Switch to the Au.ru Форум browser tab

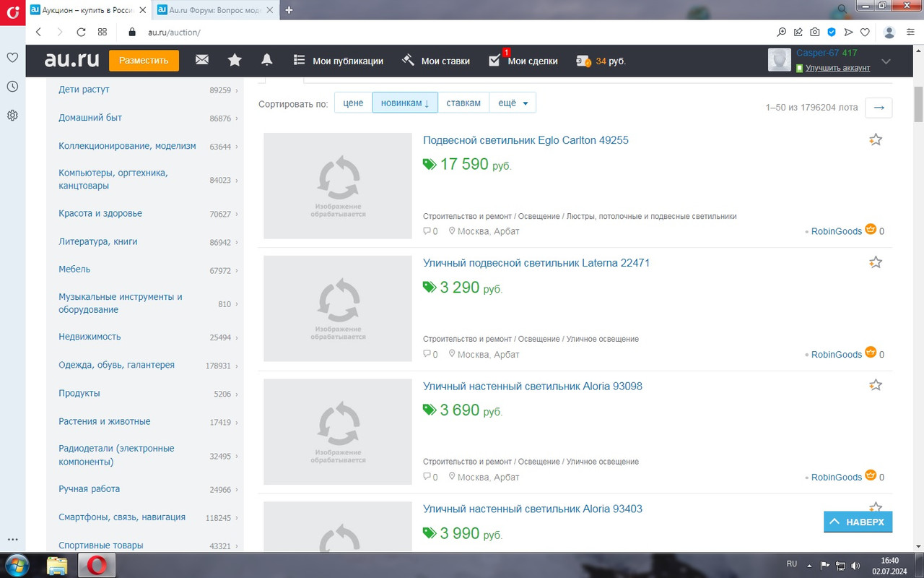click(214, 10)
